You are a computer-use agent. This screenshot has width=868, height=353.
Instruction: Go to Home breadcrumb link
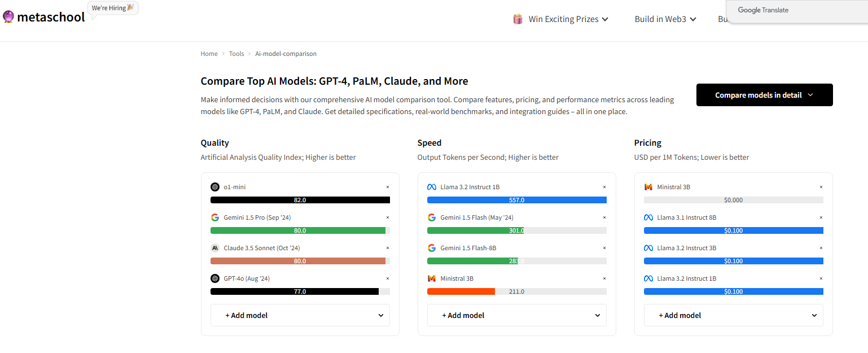pos(209,54)
